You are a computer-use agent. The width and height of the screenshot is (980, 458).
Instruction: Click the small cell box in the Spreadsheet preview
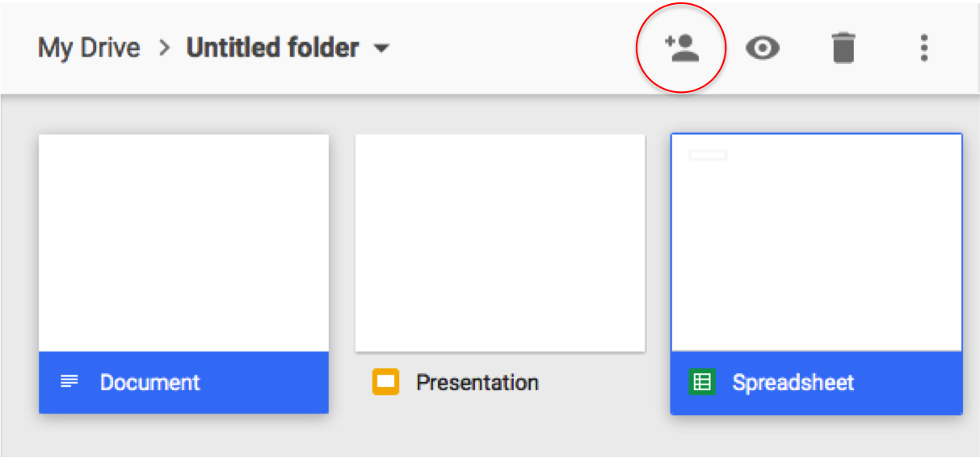[x=708, y=155]
